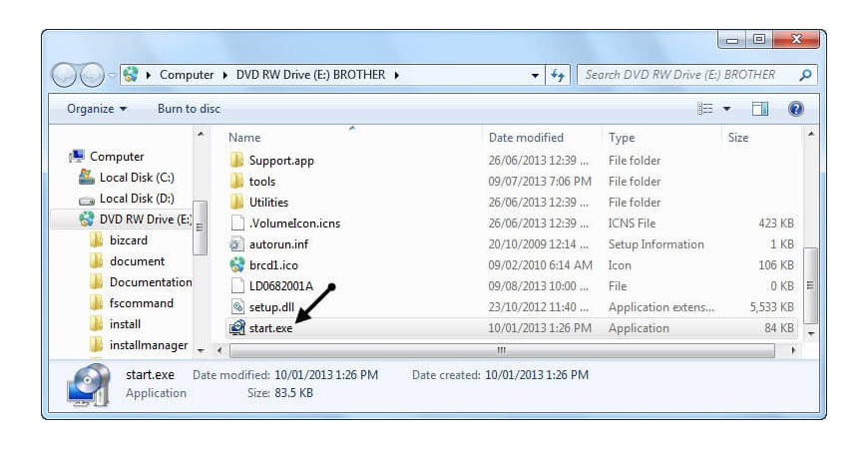Expand the address bar history dropdown
The height and width of the screenshot is (449, 868).
click(x=534, y=75)
